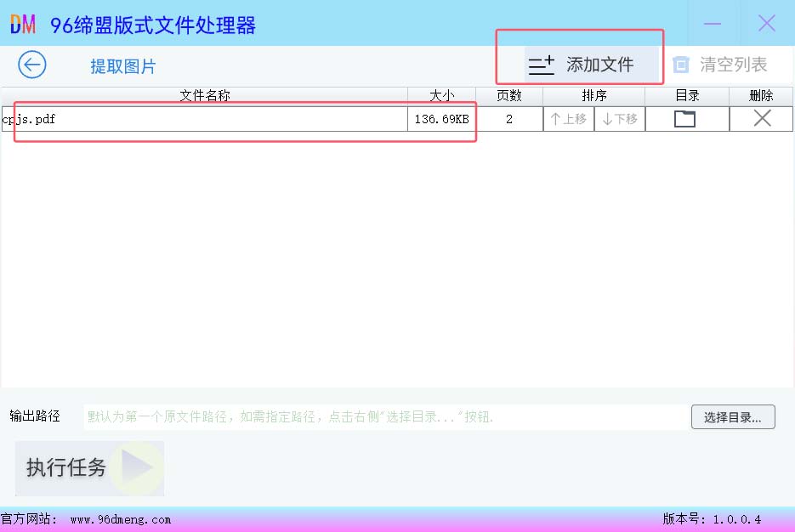Open the www.96dmeng.com website link

[120, 519]
